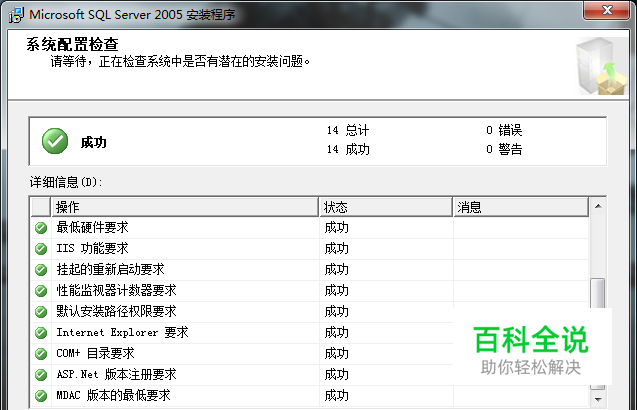This screenshot has height=410, width=637.
Task: Click 成功 status in ASP.Net 版本注册要求 row
Action: (336, 375)
